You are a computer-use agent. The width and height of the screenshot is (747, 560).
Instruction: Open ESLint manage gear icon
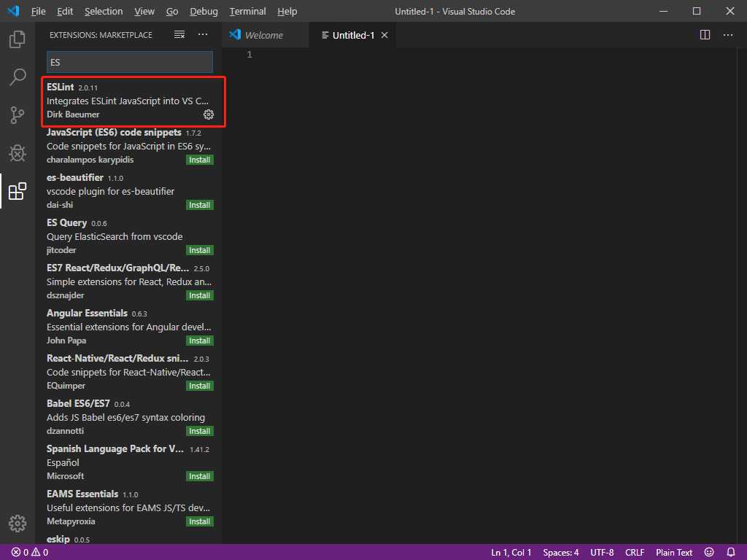(x=209, y=114)
